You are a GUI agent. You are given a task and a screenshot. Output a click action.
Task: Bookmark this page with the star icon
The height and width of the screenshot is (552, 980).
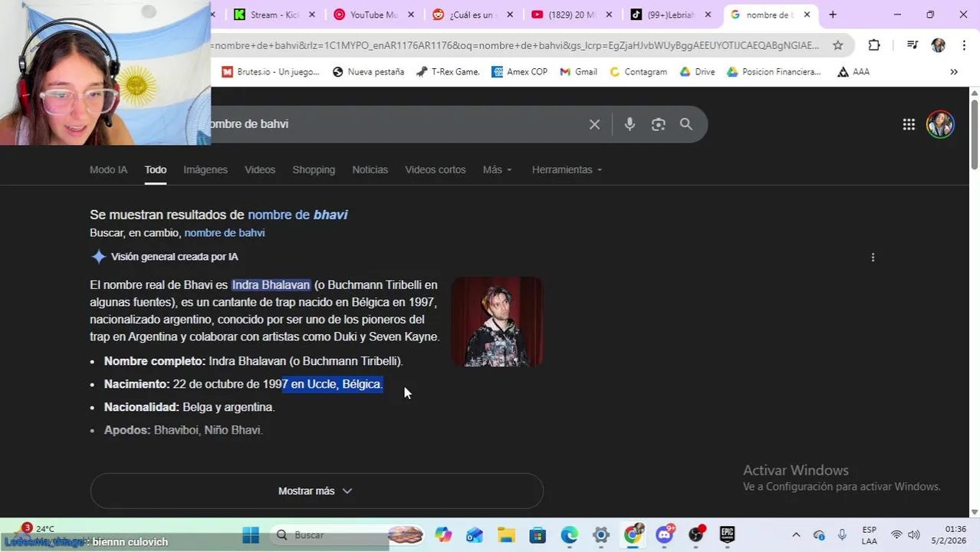838,45
